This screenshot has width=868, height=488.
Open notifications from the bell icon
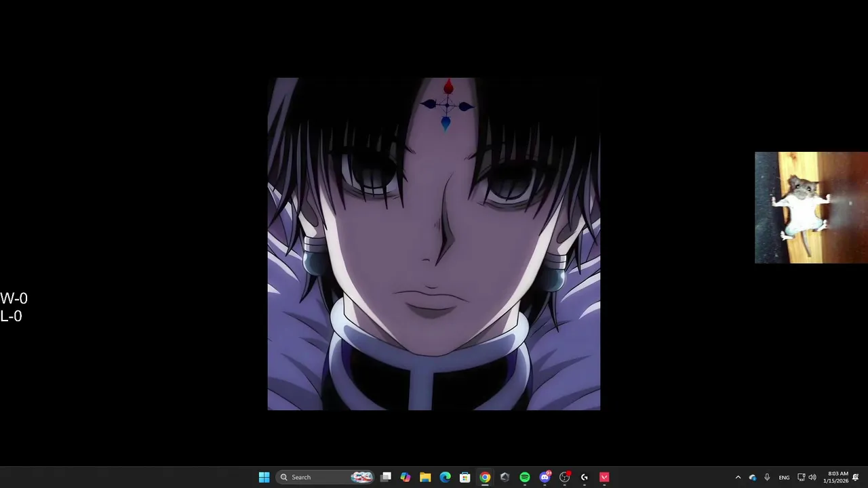pyautogui.click(x=856, y=477)
